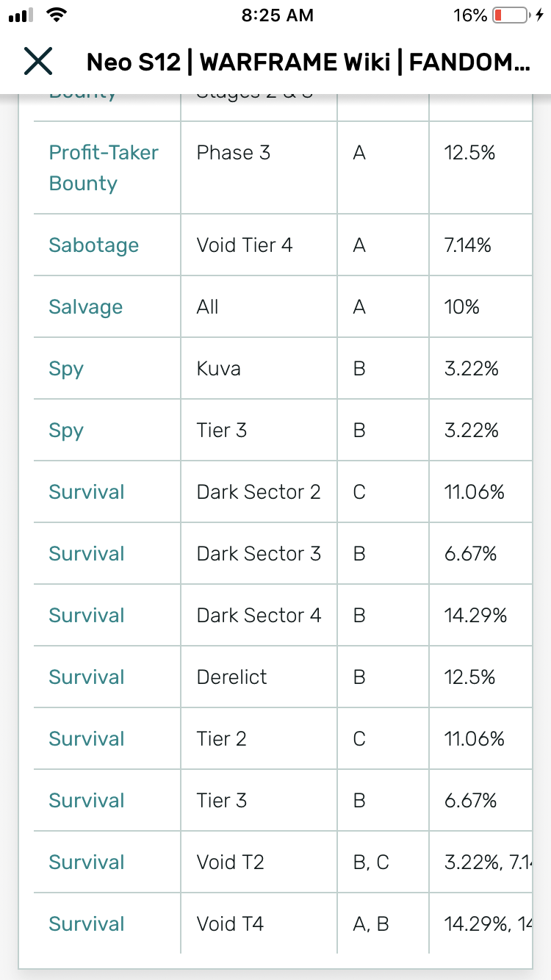Open Survival link in the Tier 2 row
The width and height of the screenshot is (551, 980).
click(87, 739)
